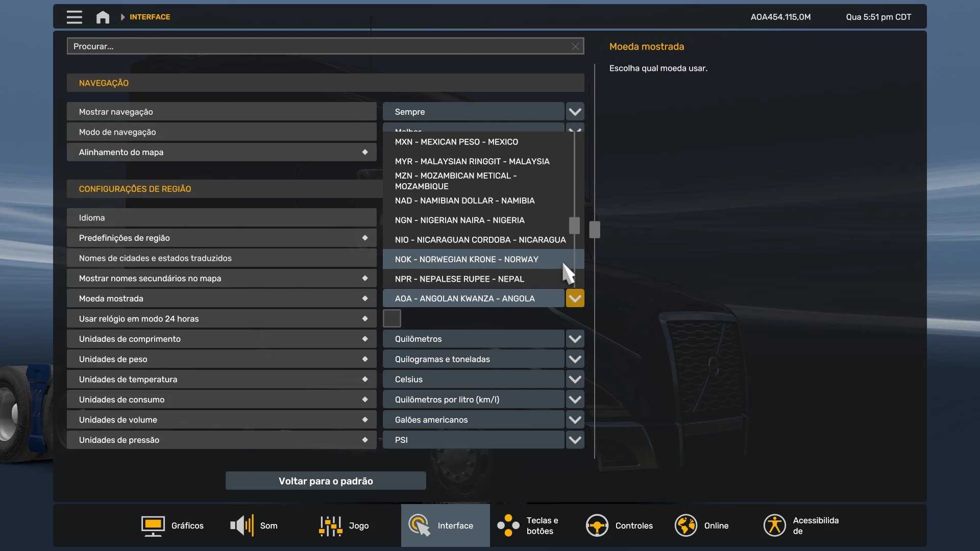Open Teclas e botões icon
The image size is (980, 551).
(508, 525)
